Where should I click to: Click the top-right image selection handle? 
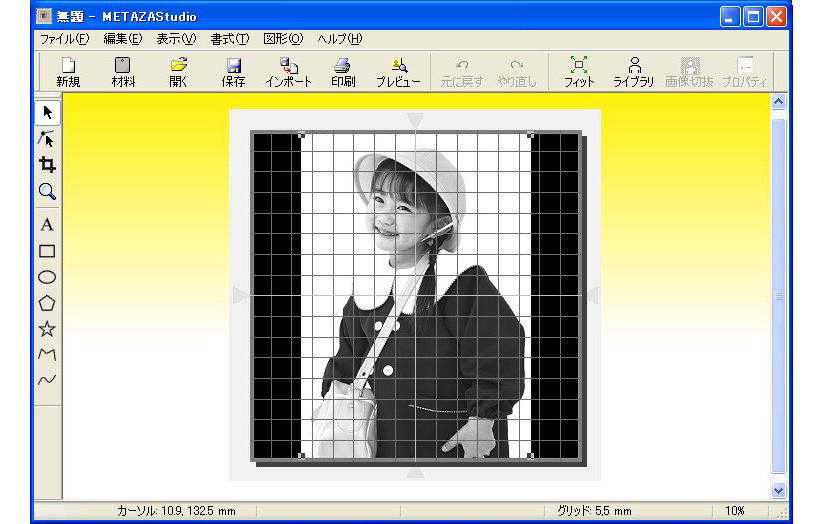[531, 135]
